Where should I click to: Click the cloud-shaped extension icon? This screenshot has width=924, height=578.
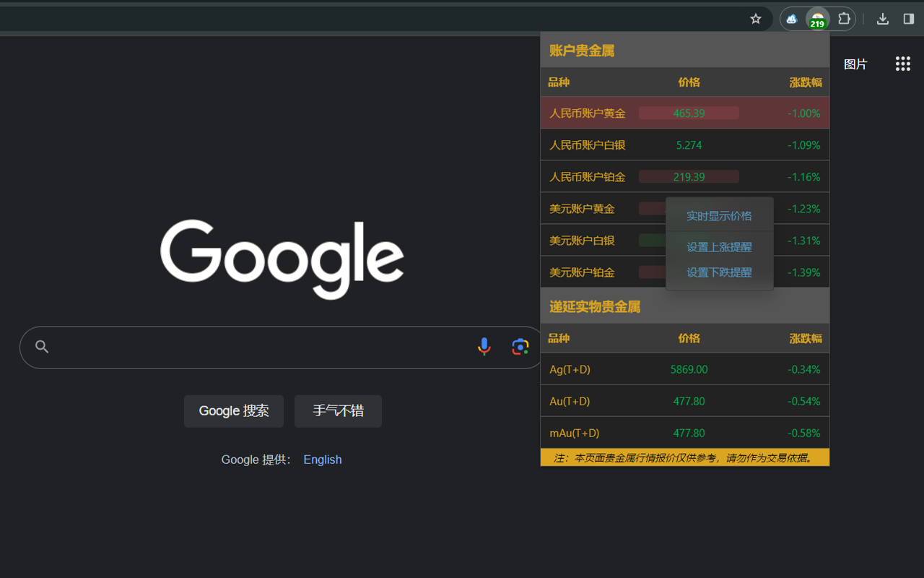(x=792, y=19)
